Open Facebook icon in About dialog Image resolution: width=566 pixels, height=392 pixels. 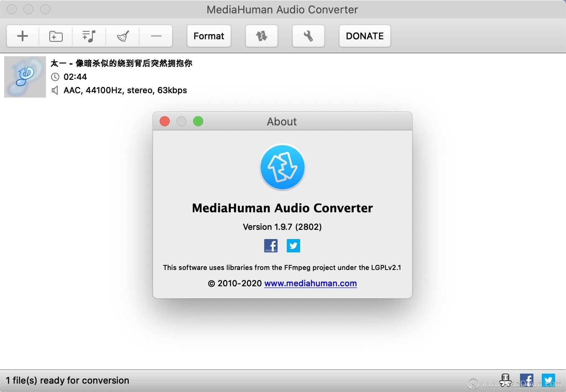271,246
